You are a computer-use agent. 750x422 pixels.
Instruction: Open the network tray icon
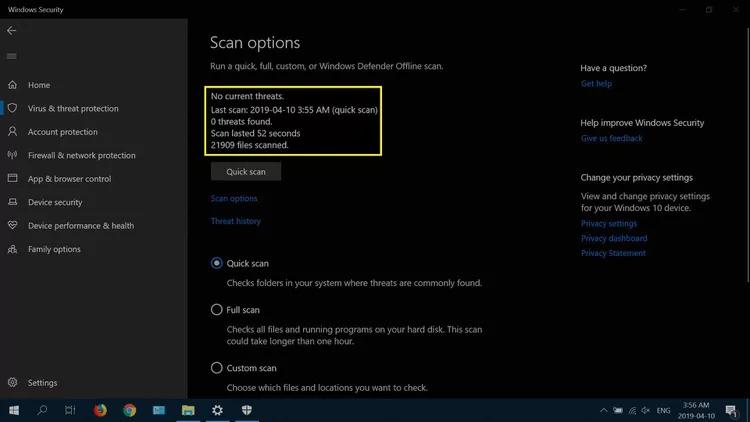tap(632, 411)
